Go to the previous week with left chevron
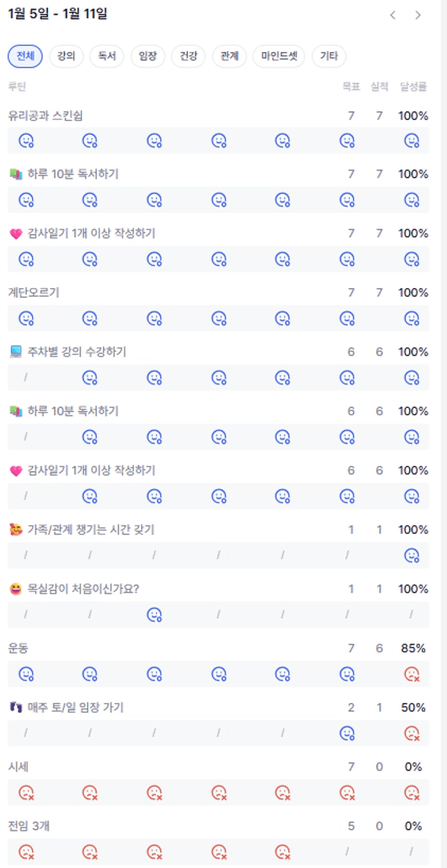This screenshot has width=447, height=868. click(393, 15)
